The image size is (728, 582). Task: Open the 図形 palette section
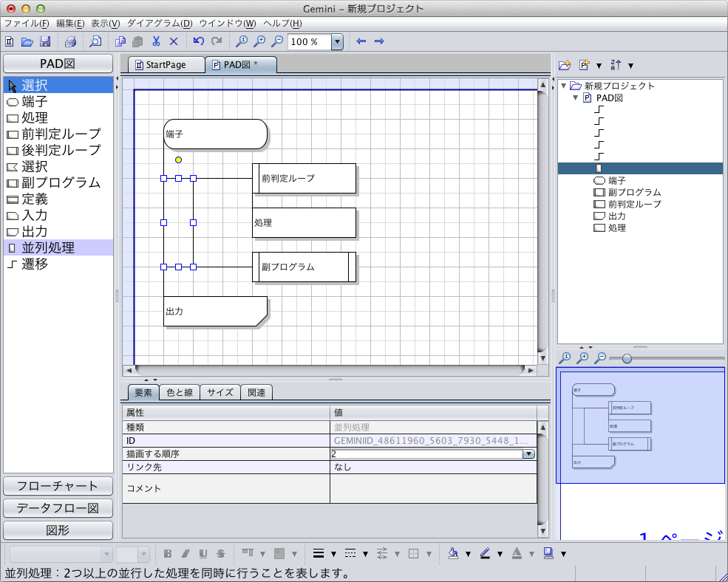[x=58, y=530]
